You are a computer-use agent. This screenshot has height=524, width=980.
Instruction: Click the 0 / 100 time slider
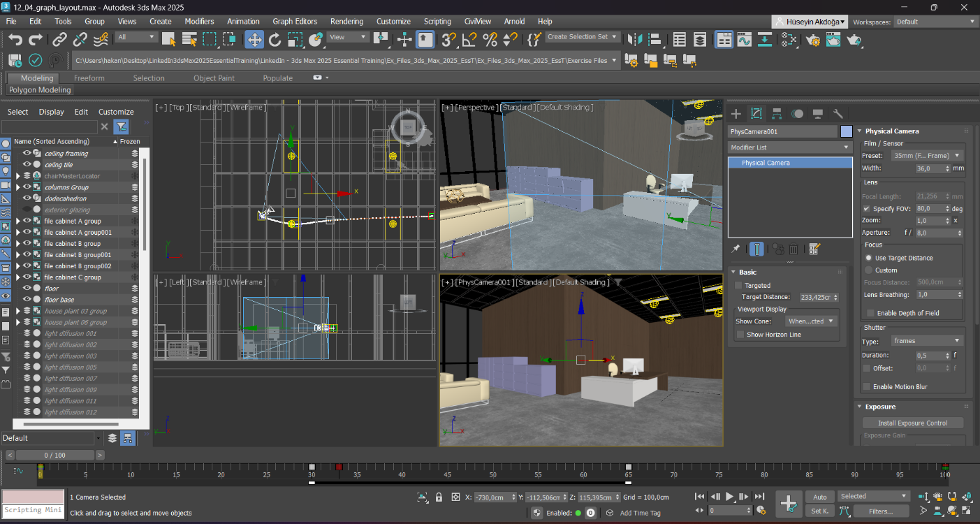click(56, 455)
